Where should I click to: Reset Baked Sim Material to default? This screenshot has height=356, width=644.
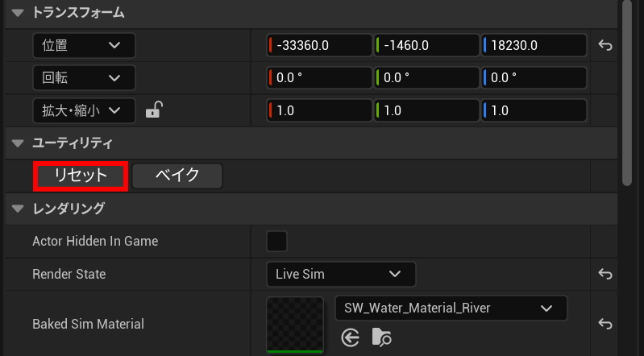coord(605,324)
